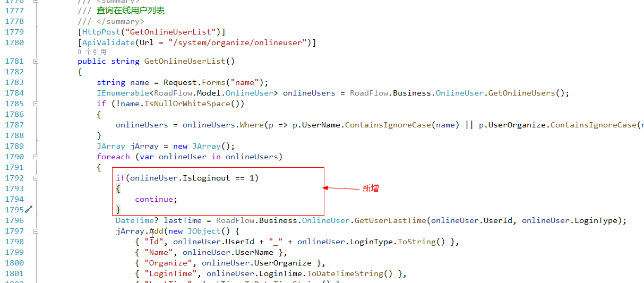This screenshot has height=283, width=644.
Task: Collapse the foreach block at line 1790
Action: point(36,157)
